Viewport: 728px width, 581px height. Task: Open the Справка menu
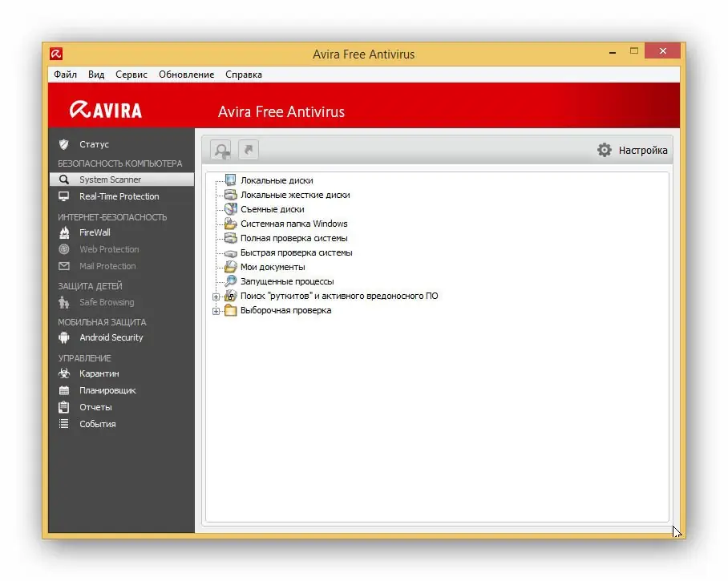tap(243, 75)
